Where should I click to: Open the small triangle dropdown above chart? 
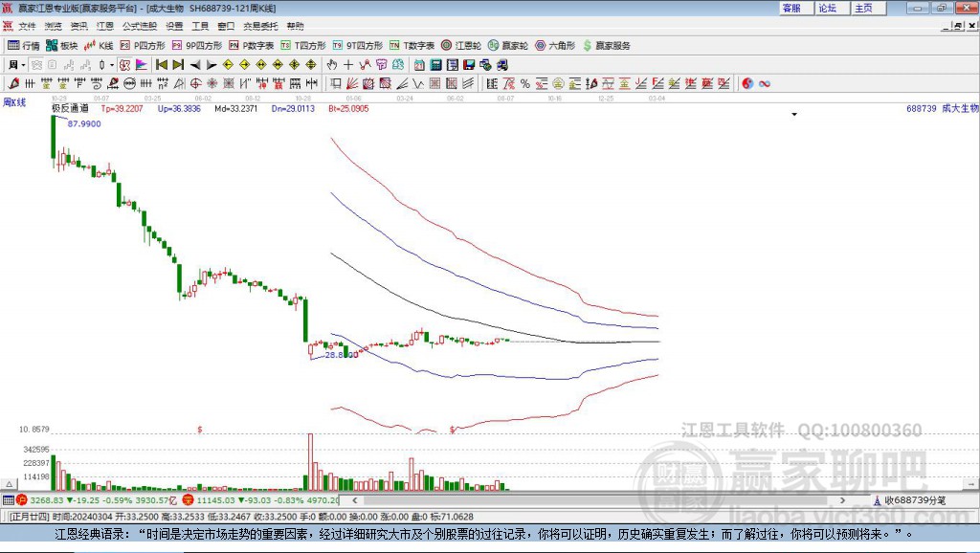[x=794, y=115]
